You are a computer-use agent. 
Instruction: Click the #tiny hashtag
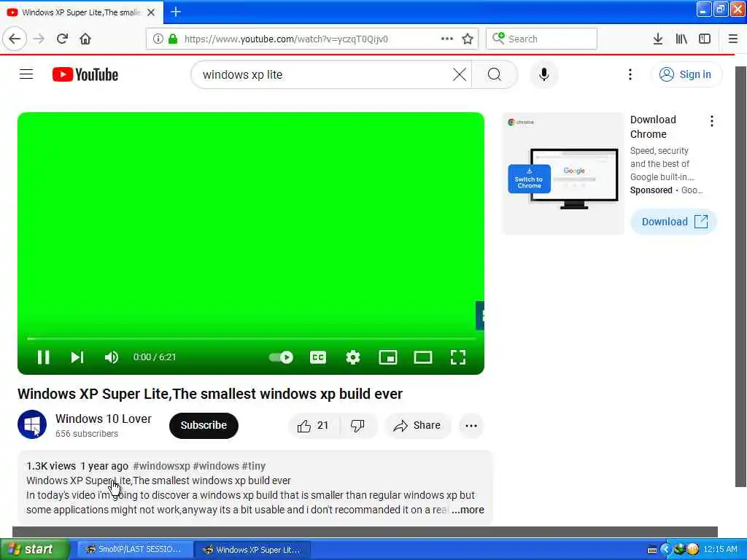(x=253, y=466)
